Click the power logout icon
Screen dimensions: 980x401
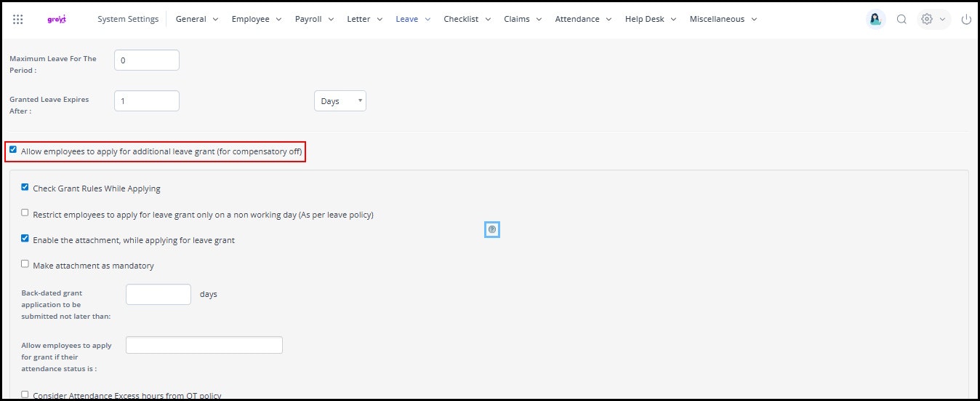(x=965, y=20)
